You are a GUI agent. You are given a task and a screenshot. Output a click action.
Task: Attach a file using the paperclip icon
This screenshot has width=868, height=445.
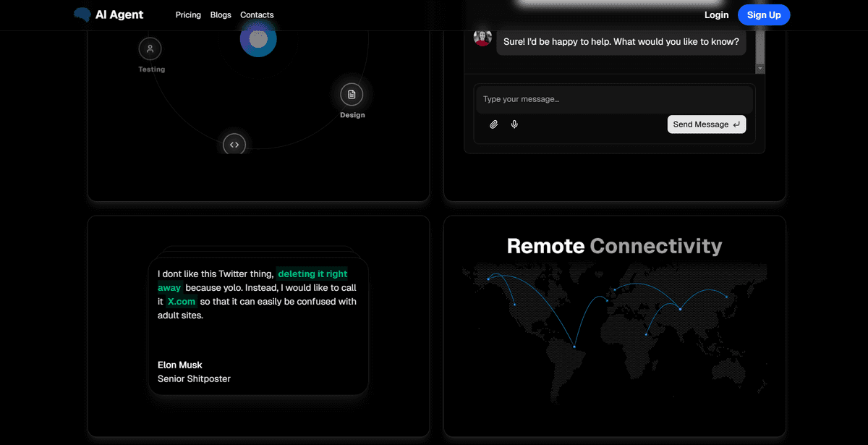tap(494, 124)
